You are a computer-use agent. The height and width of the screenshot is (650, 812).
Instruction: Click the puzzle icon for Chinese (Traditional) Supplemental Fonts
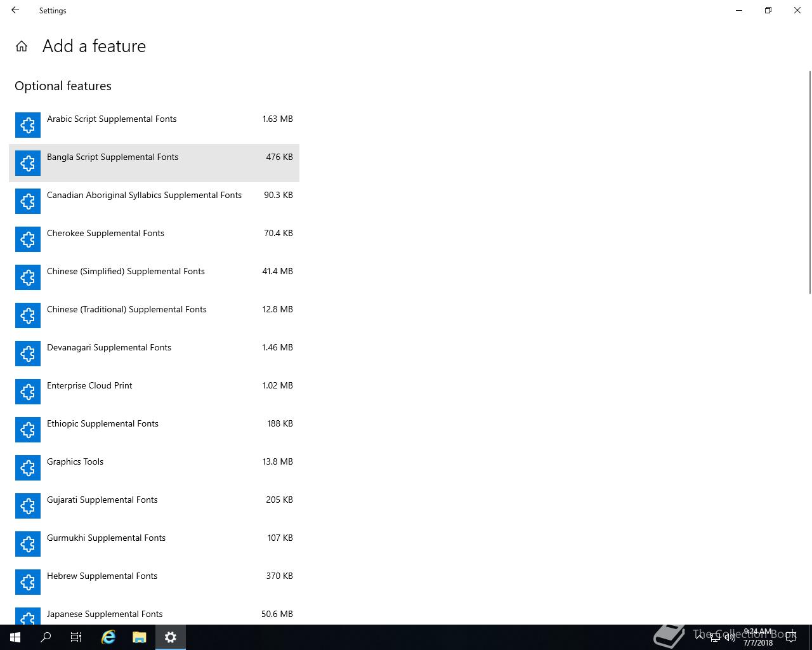click(x=28, y=315)
